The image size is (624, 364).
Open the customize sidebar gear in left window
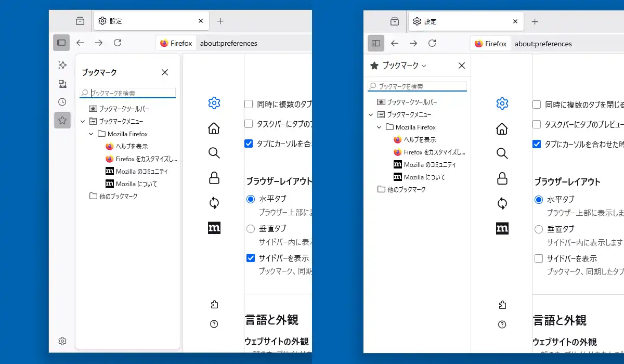coord(62,341)
